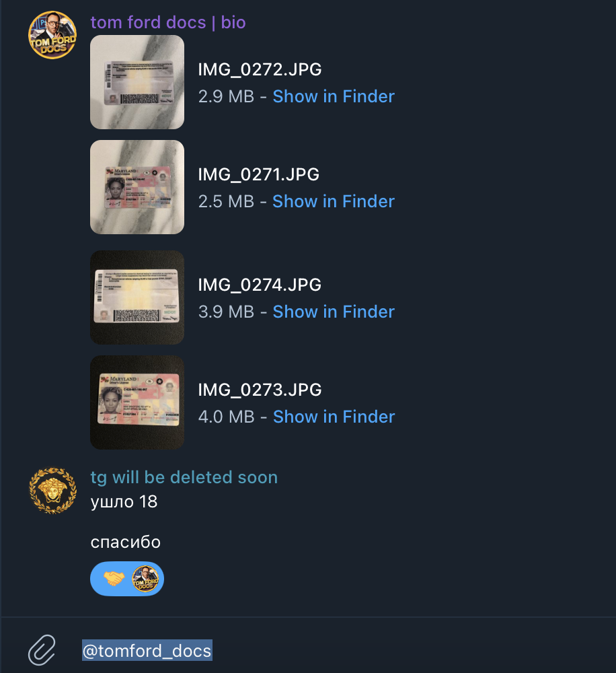Select the message text спасибо

click(125, 542)
